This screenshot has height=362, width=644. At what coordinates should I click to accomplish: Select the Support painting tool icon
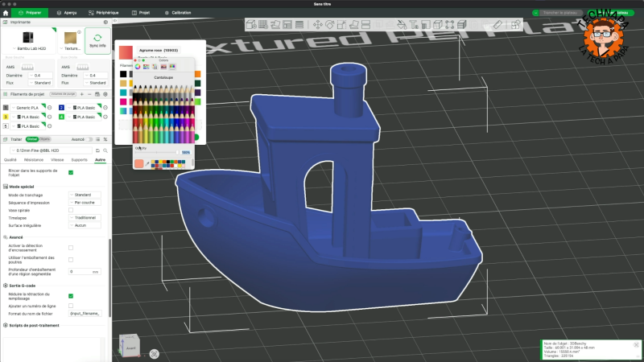(426, 25)
